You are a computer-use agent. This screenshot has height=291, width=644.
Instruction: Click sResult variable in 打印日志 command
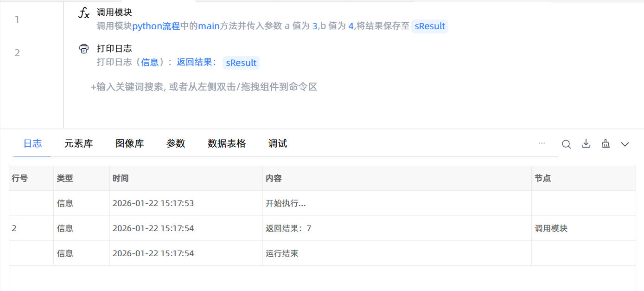pyautogui.click(x=241, y=63)
